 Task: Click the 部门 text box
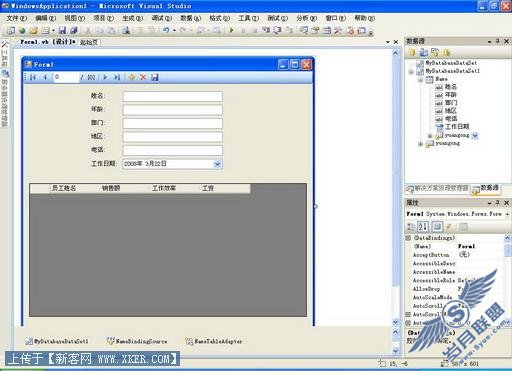(x=173, y=123)
